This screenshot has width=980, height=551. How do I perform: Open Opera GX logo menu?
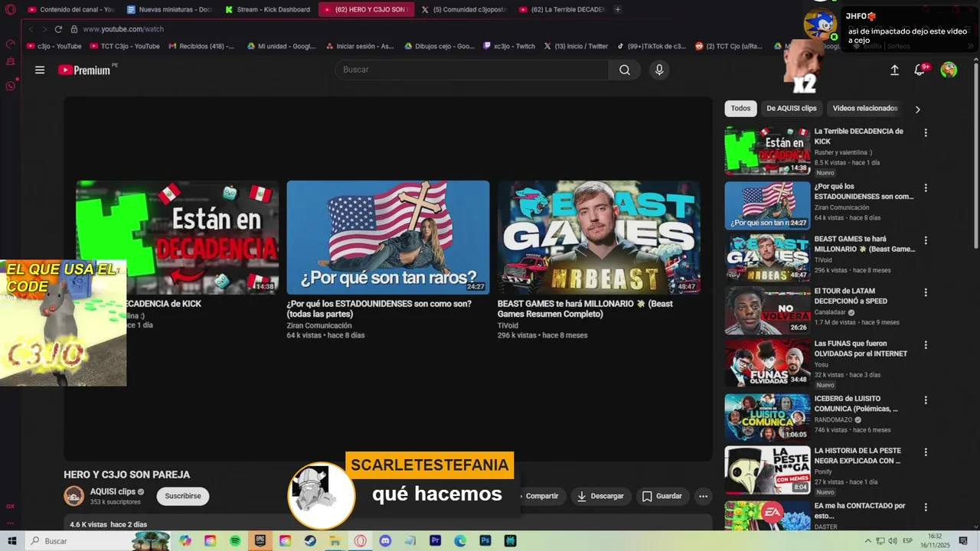pyautogui.click(x=11, y=9)
